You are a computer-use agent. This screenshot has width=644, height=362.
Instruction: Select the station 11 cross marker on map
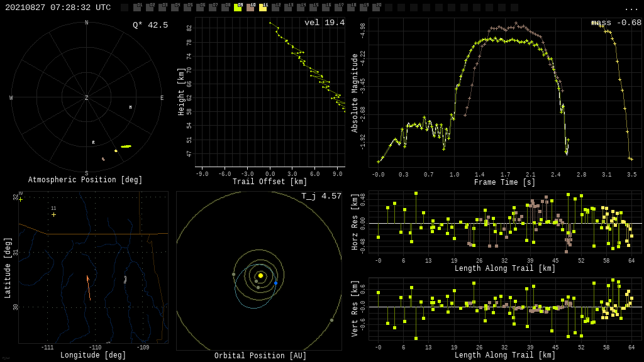(x=53, y=214)
